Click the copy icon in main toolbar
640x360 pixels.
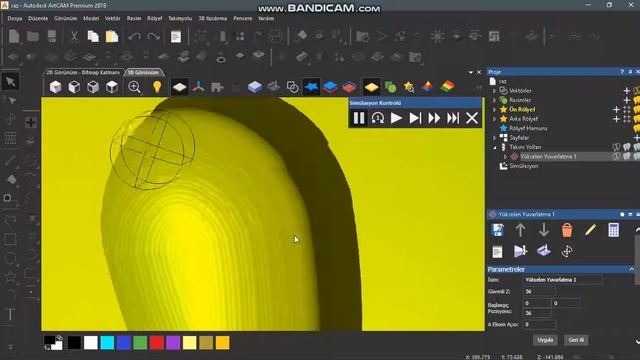pyautogui.click(x=93, y=36)
